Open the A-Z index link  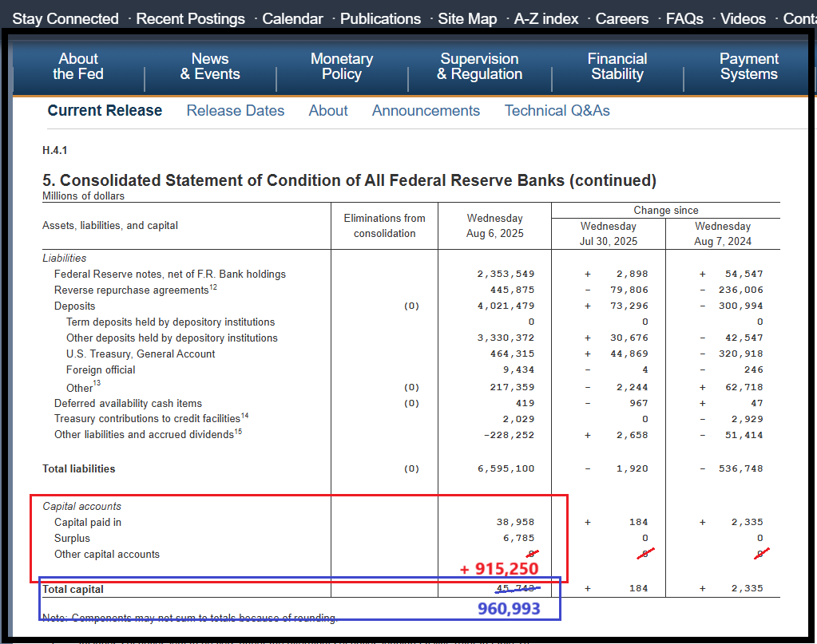pyautogui.click(x=546, y=18)
